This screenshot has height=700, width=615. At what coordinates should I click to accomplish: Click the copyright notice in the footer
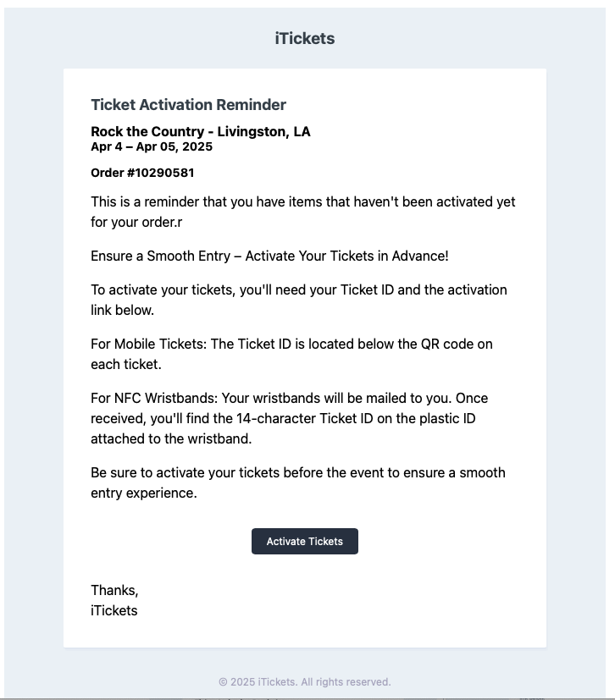click(x=305, y=681)
